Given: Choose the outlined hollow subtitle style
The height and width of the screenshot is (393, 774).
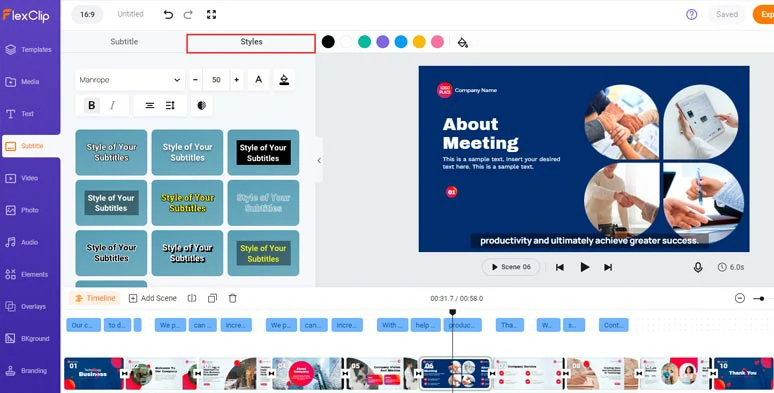Looking at the screenshot, I should coord(263,203).
